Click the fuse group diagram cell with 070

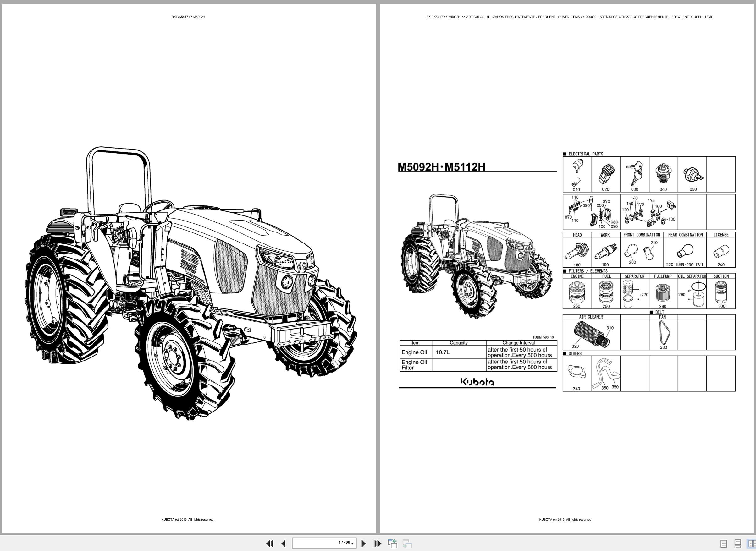[x=592, y=212]
